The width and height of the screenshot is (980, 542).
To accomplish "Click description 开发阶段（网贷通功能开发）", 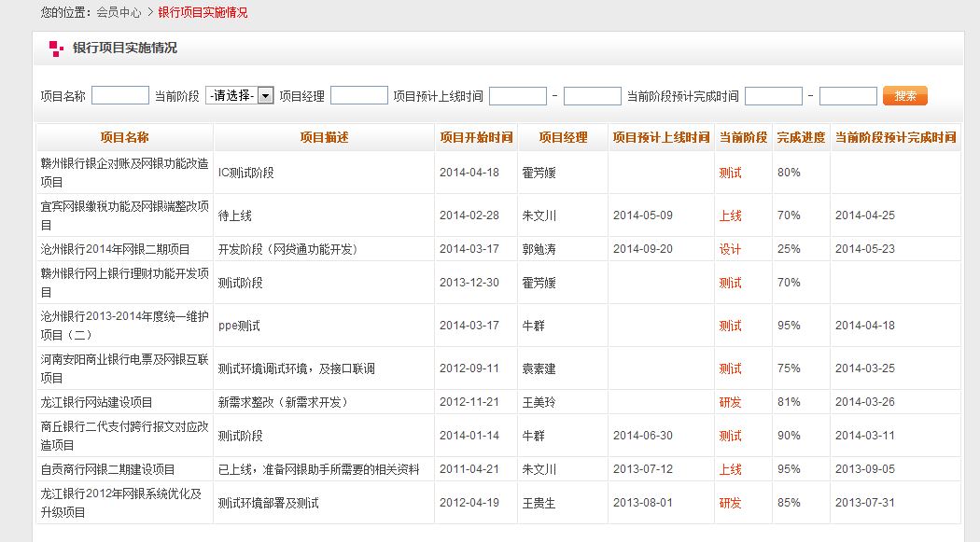I will (x=290, y=249).
